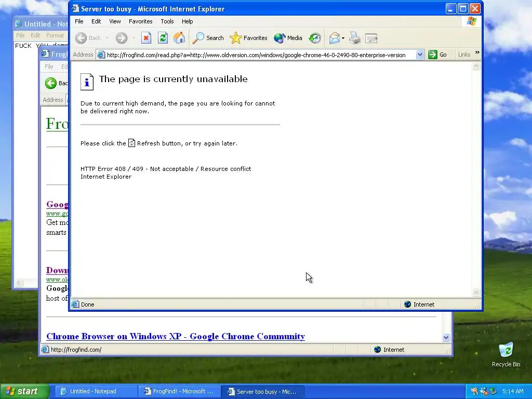Screen dimensions: 532x399
Task: Open the Media globe pane
Action: (x=288, y=38)
